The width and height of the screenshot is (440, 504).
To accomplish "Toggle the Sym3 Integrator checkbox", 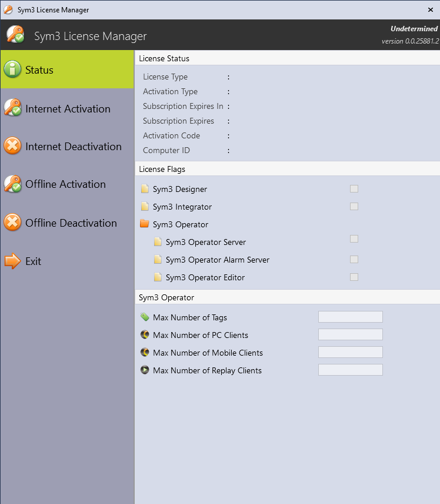I will (354, 206).
